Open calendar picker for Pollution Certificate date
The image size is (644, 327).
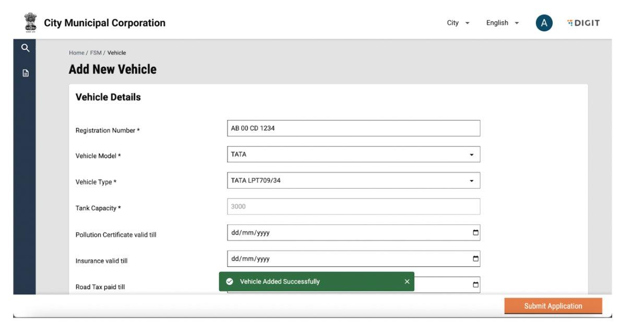point(475,233)
